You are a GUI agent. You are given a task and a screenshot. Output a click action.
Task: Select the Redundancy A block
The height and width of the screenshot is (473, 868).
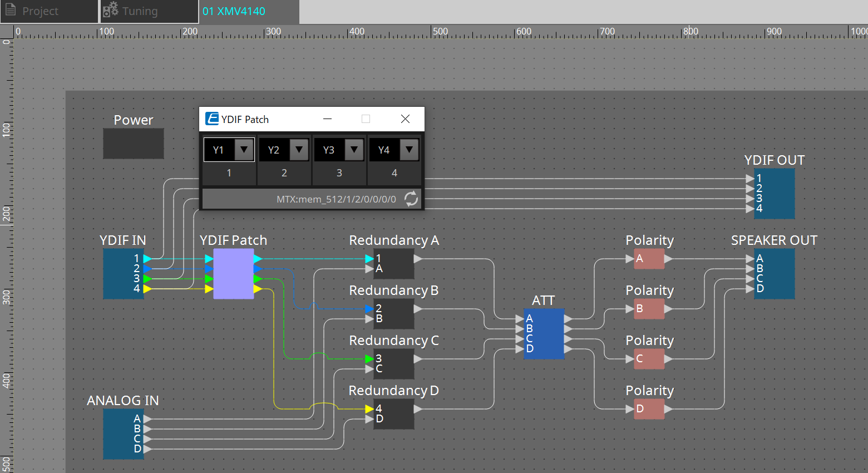coord(396,264)
